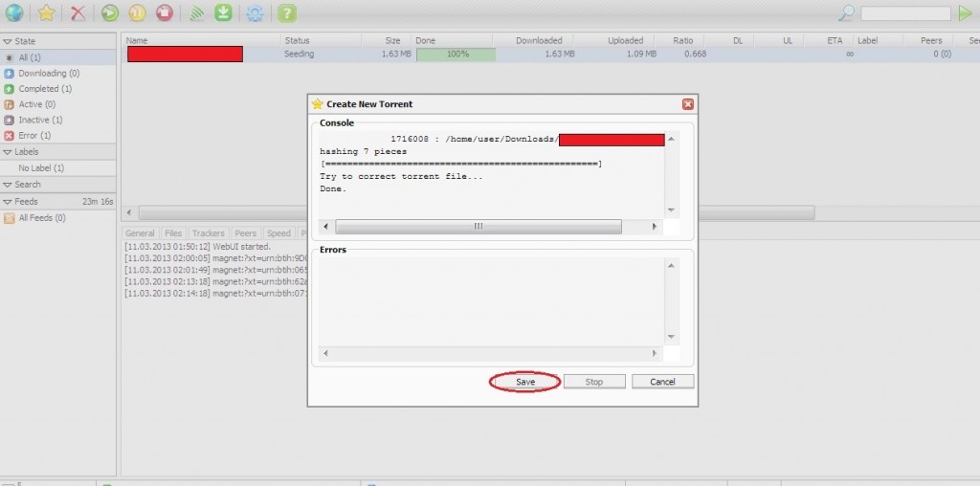
Task: Click the Create New Torrent star icon
Action: 45,13
